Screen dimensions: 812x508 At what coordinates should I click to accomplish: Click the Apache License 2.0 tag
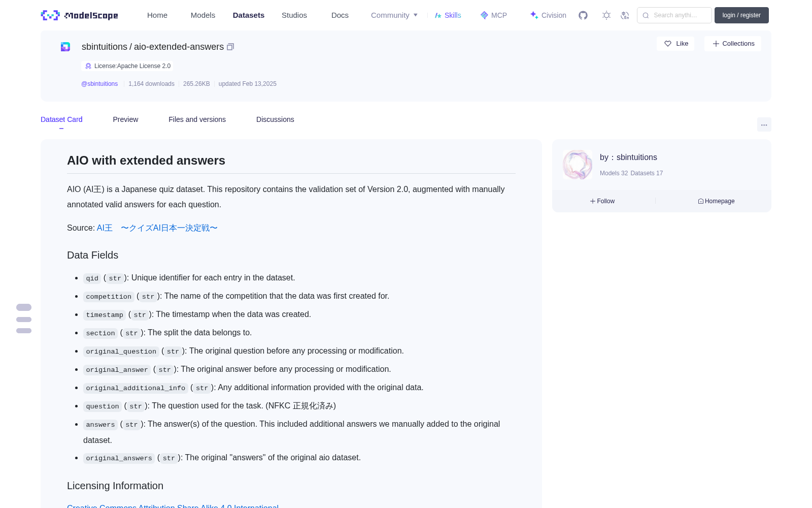point(127,66)
